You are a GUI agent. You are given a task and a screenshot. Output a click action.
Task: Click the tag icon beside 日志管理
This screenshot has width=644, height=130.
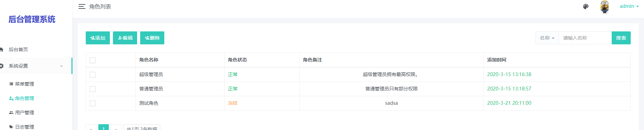11,127
